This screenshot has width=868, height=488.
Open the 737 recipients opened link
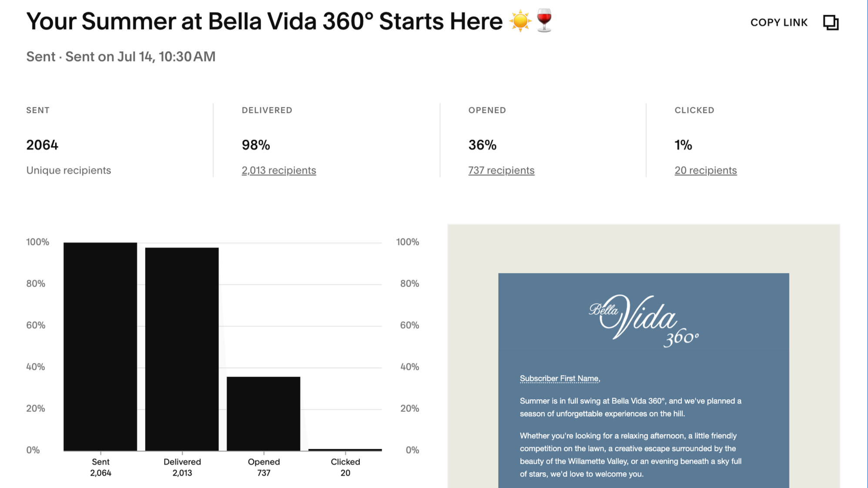point(501,170)
